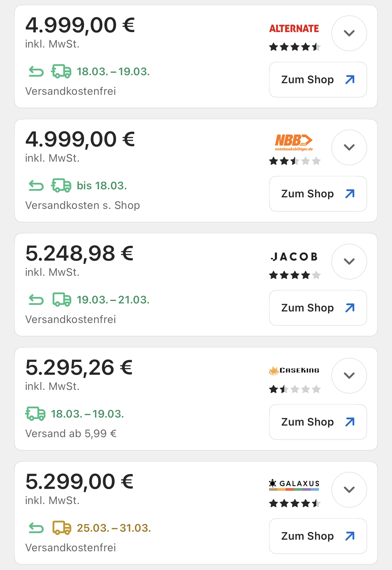
Task: Expand the Galaxus offer details chevron
Action: pyautogui.click(x=349, y=490)
